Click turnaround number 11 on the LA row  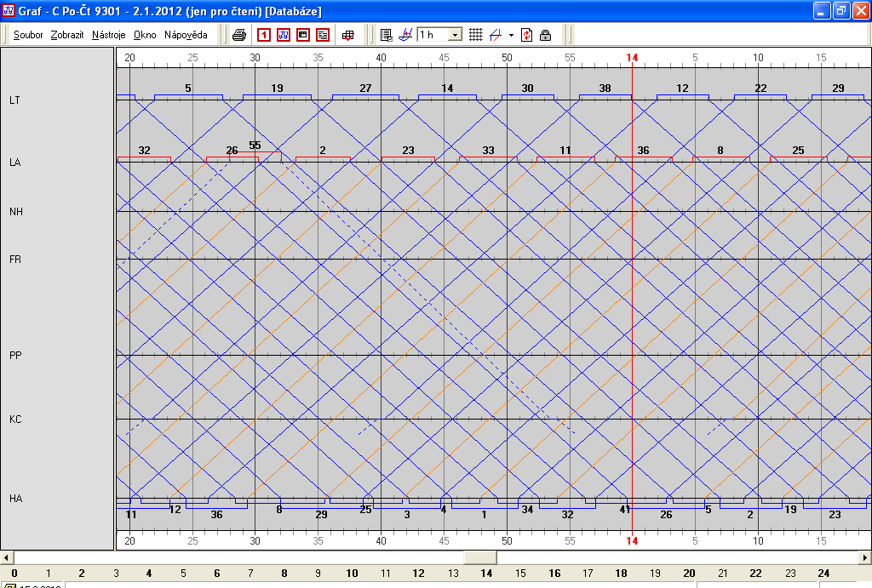pyautogui.click(x=565, y=151)
